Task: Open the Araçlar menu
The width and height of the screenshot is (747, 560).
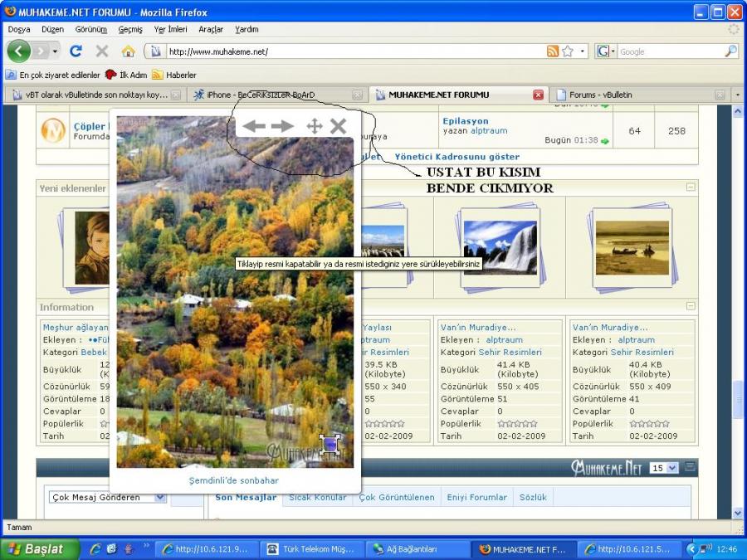Action: pyautogui.click(x=211, y=29)
